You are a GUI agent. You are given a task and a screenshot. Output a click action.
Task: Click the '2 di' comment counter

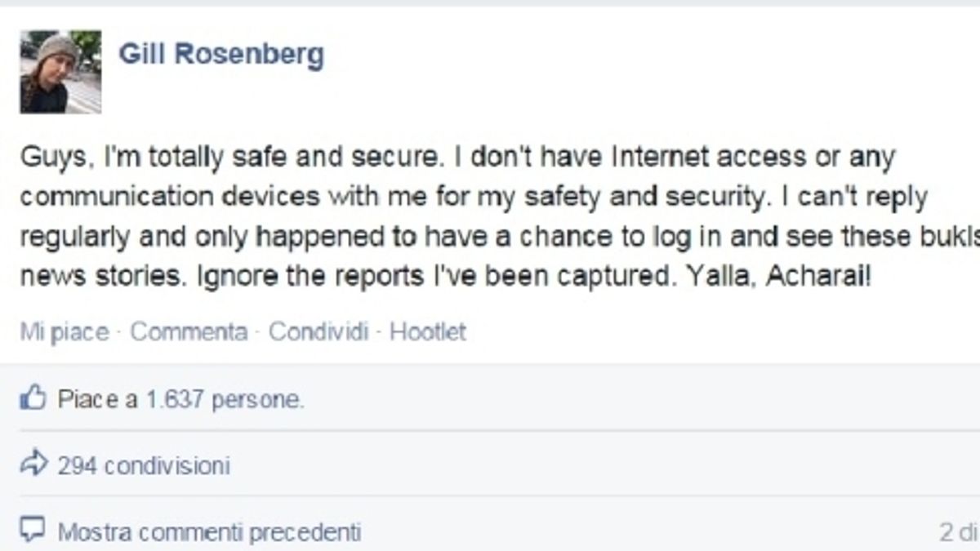(957, 532)
